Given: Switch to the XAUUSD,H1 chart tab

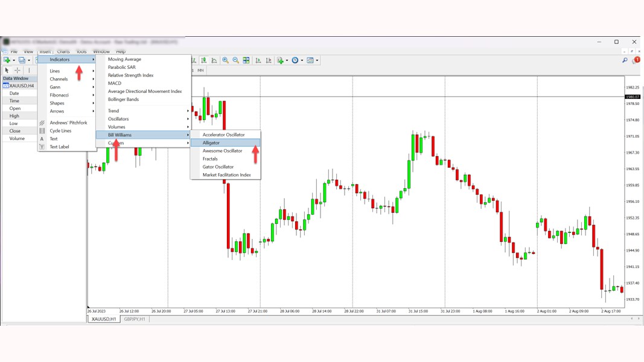Looking at the screenshot, I should click(103, 319).
